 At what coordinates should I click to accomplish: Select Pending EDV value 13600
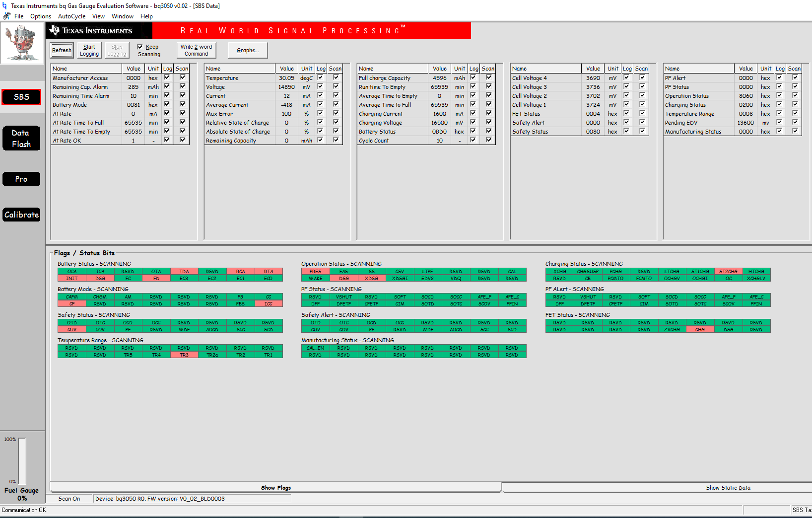(x=746, y=123)
